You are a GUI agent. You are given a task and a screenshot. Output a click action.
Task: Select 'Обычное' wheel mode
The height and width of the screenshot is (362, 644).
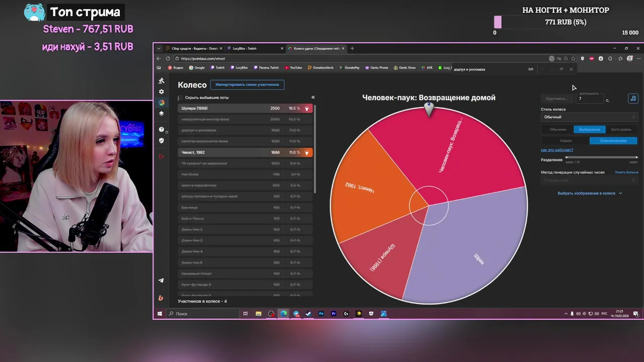click(557, 129)
